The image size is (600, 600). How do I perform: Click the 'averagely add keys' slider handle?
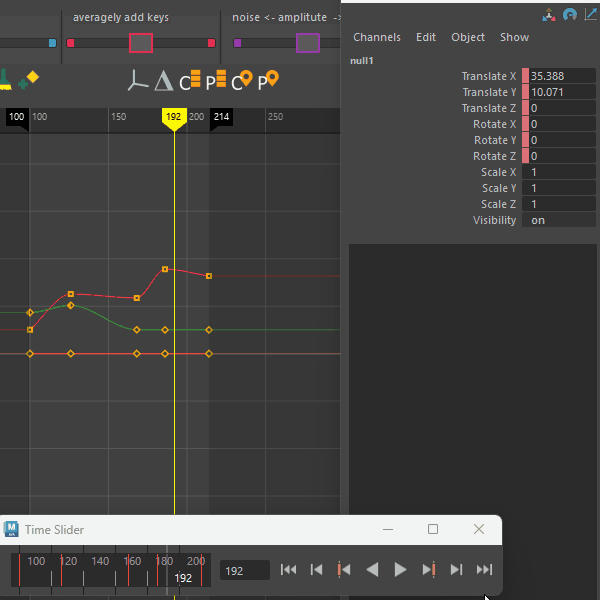[x=141, y=43]
